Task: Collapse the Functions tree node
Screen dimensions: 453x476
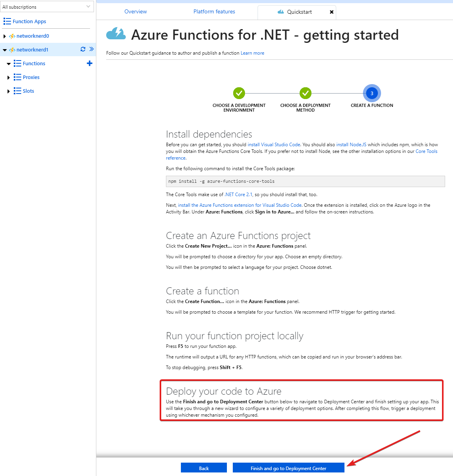Action: click(x=9, y=64)
